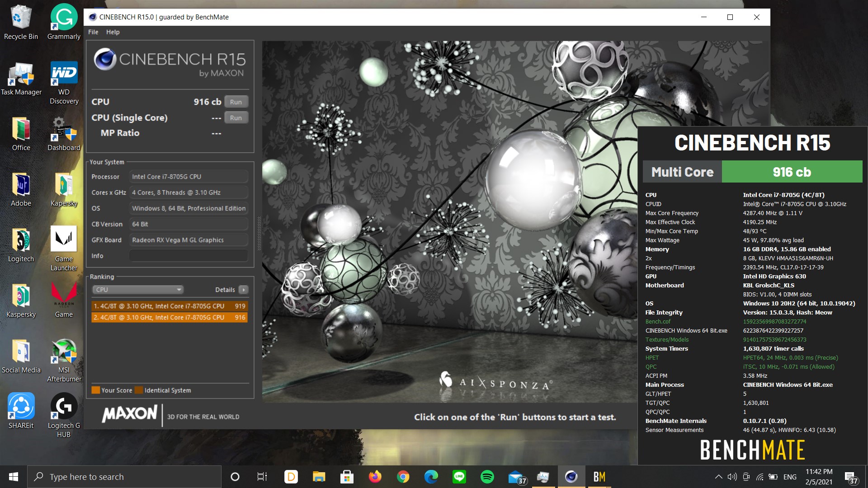Launch MSI Afterburner from desktop
The height and width of the screenshot is (488, 868).
(64, 360)
